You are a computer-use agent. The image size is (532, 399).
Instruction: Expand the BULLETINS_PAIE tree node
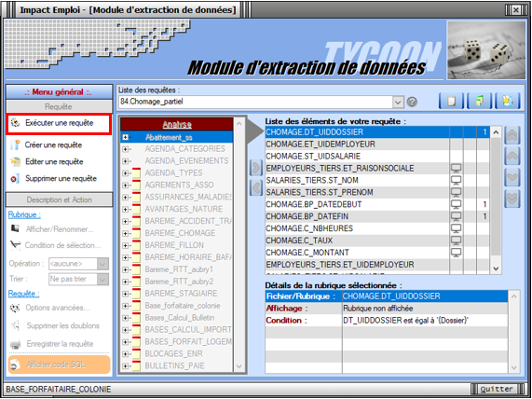(126, 366)
